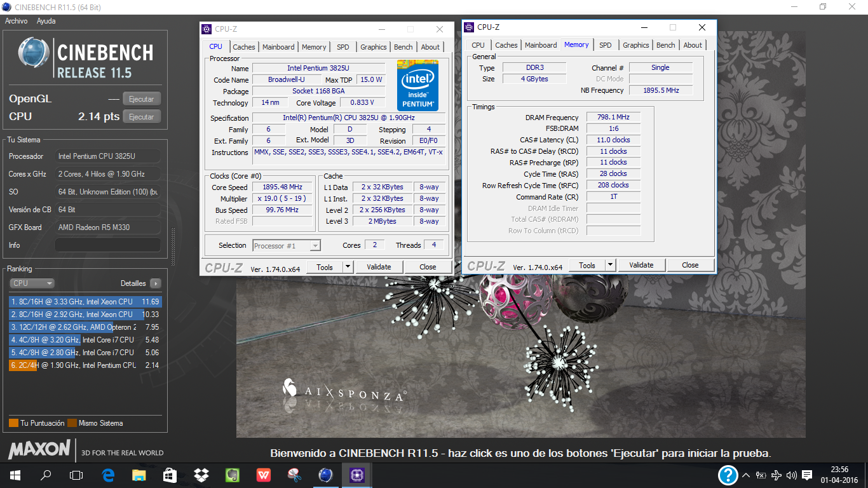Click the empty Info field in Cinebench
The width and height of the screenshot is (868, 488).
coord(108,245)
